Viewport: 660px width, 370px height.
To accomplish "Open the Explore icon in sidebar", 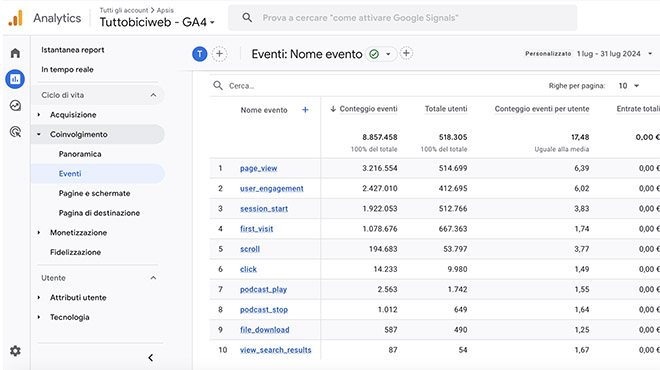I will click(x=15, y=106).
